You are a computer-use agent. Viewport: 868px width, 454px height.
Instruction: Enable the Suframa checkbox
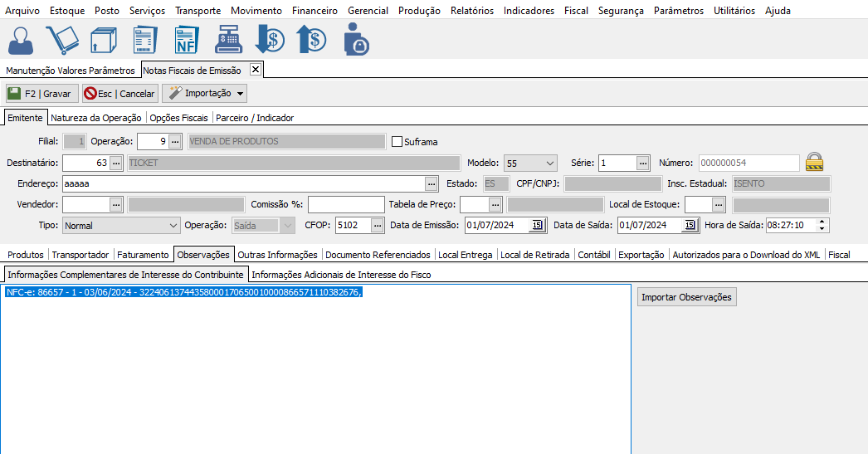pos(397,142)
